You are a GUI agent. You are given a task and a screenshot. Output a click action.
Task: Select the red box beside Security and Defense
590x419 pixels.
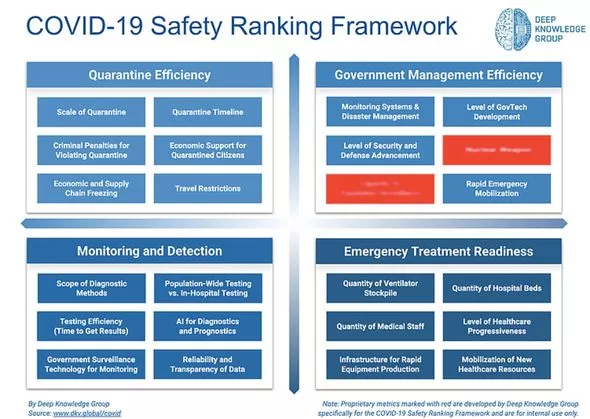pyautogui.click(x=497, y=150)
